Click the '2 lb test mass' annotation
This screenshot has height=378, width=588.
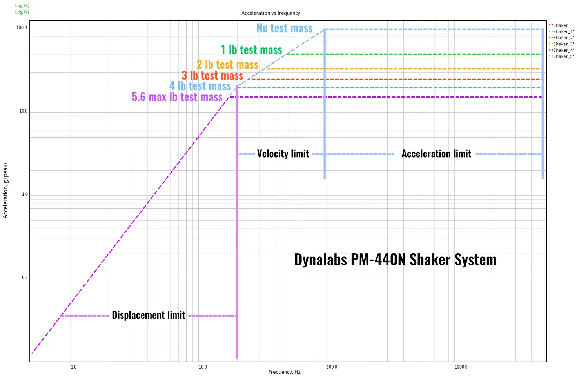(227, 64)
